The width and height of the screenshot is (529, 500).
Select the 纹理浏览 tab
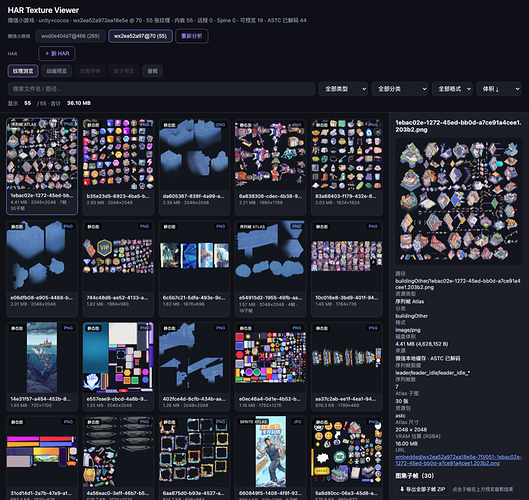(23, 71)
